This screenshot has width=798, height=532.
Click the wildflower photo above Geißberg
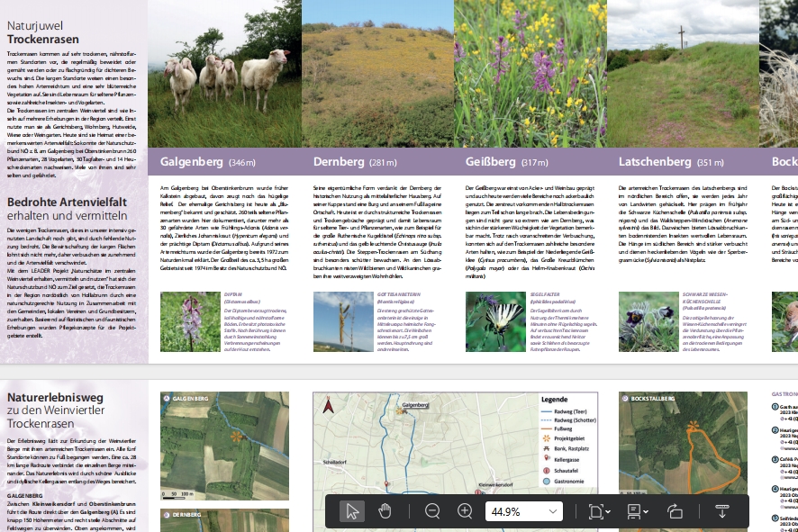(530, 74)
